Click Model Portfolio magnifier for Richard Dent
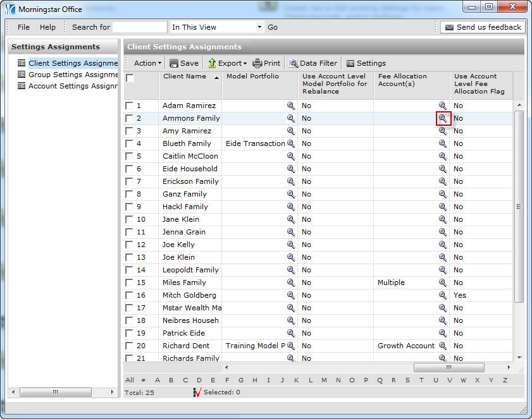Image resolution: width=532 pixels, height=419 pixels. point(291,346)
